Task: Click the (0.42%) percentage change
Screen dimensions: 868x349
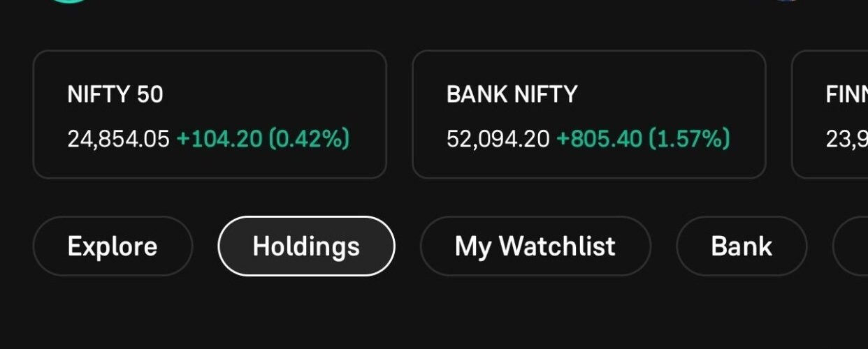Action: (310, 139)
